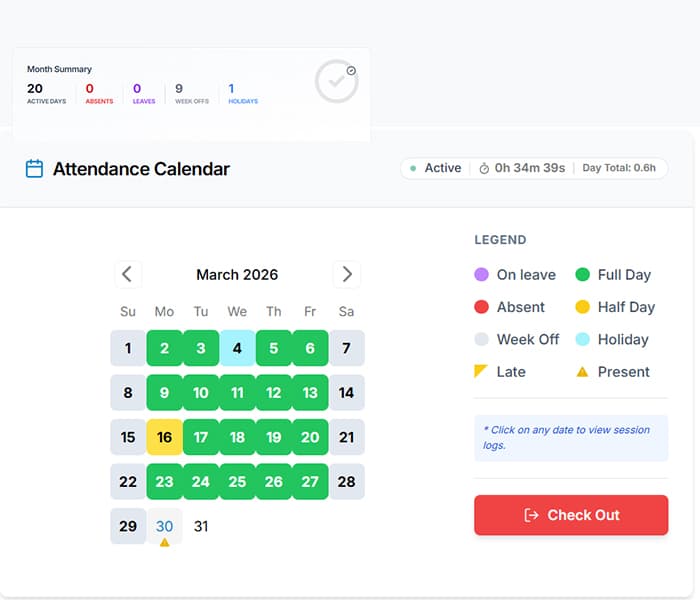Select March 17 on the calendar

tap(201, 437)
